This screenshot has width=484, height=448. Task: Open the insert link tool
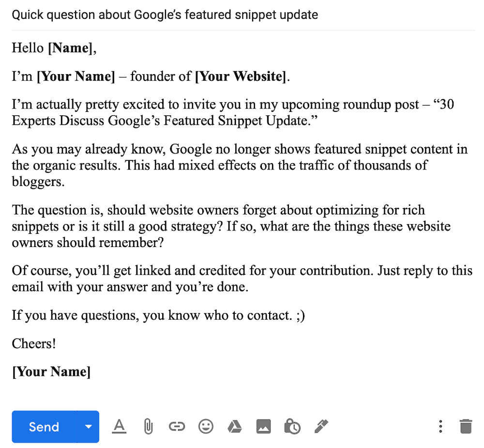click(177, 427)
